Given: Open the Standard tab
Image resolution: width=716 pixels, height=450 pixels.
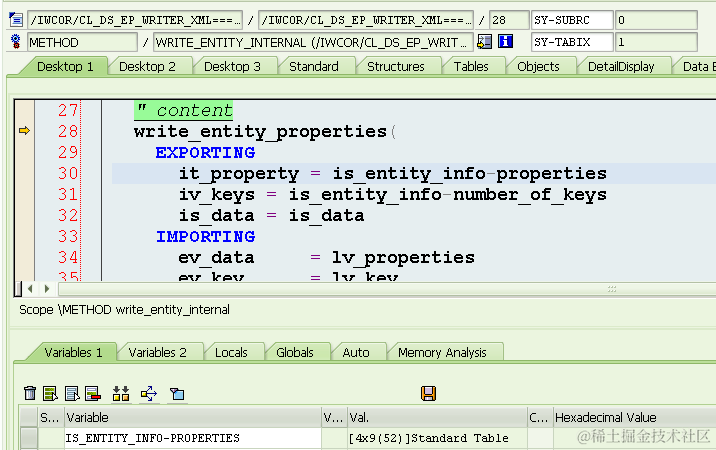Looking at the screenshot, I should [x=314, y=67].
